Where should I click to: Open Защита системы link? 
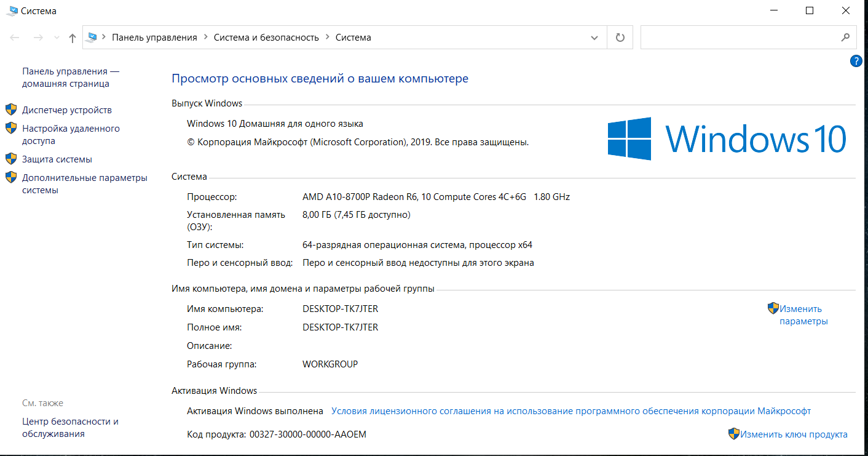click(x=57, y=159)
